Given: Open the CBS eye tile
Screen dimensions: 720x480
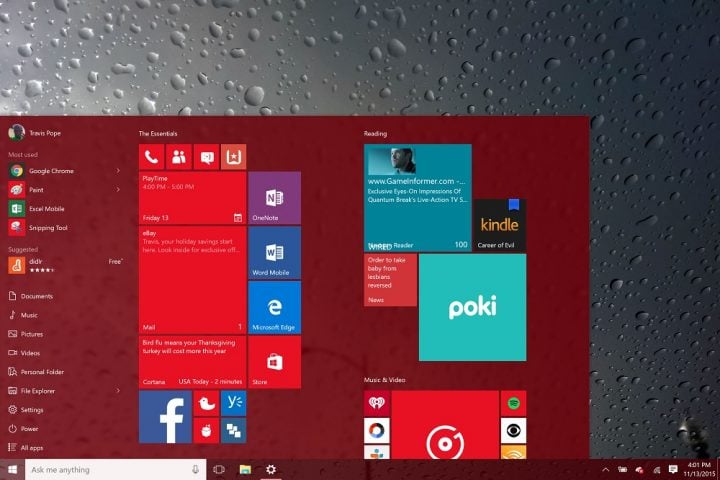Looking at the screenshot, I should (513, 430).
